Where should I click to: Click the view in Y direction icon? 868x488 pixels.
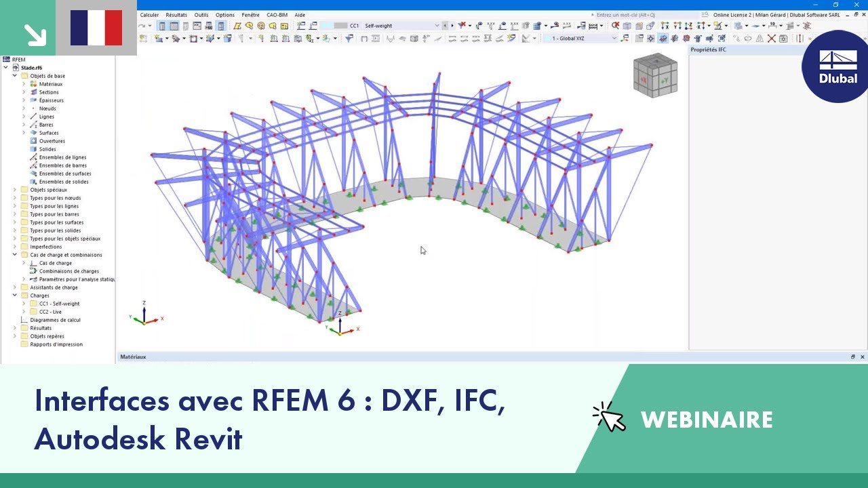[x=677, y=26]
